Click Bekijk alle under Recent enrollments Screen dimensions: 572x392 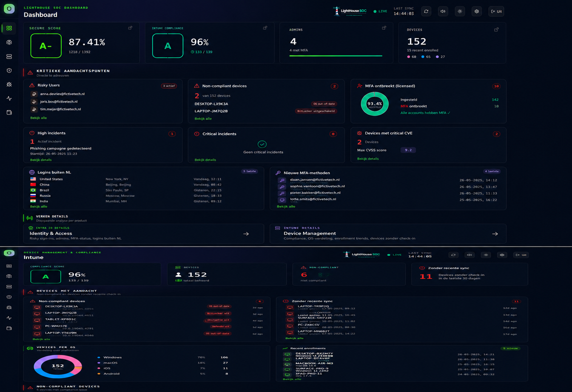pos(292,379)
